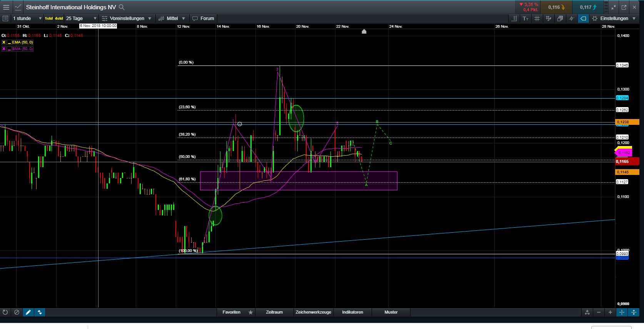This screenshot has height=329, width=644.
Task: Toggle horizontal expand arrows button
Action: [x=622, y=312]
